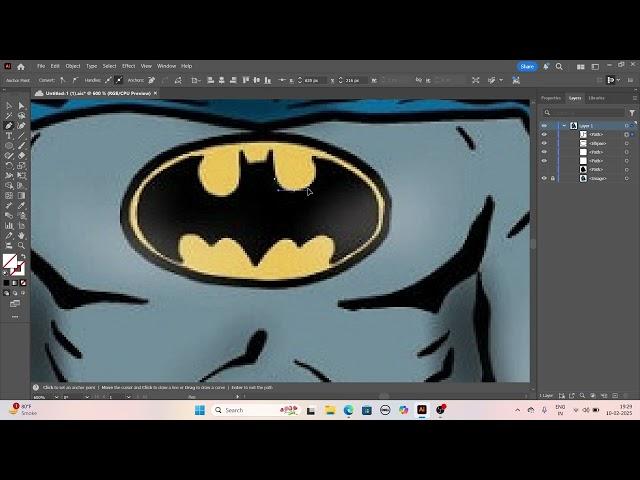Toggle Hide Handles for selected anchors
This screenshot has height=480, width=640.
pyautogui.click(x=119, y=80)
